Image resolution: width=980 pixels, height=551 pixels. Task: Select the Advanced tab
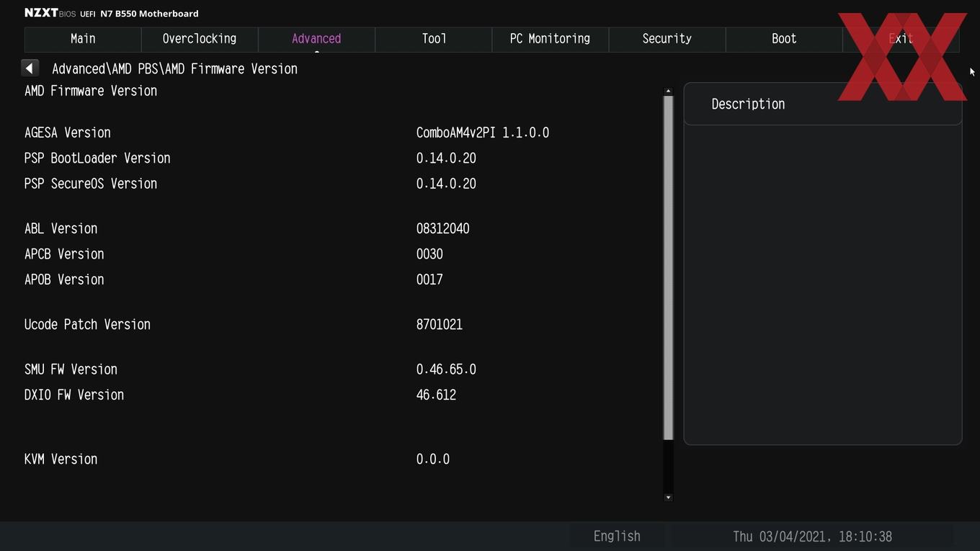(316, 39)
